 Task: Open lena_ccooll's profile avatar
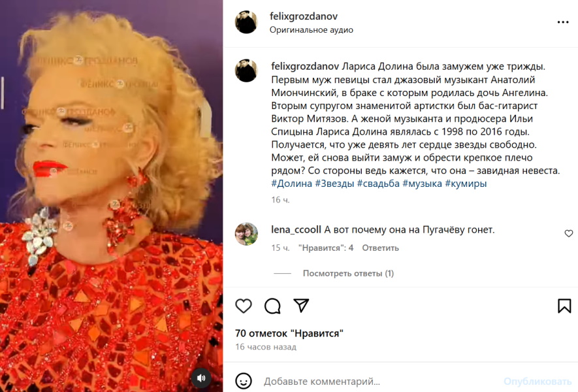pos(247,234)
